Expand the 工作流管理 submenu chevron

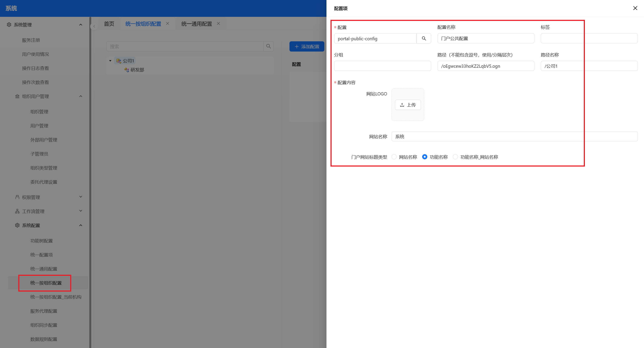tap(80, 211)
